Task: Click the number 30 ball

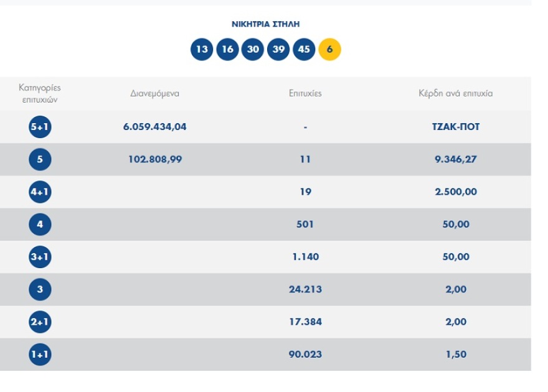Action: pyautogui.click(x=253, y=50)
